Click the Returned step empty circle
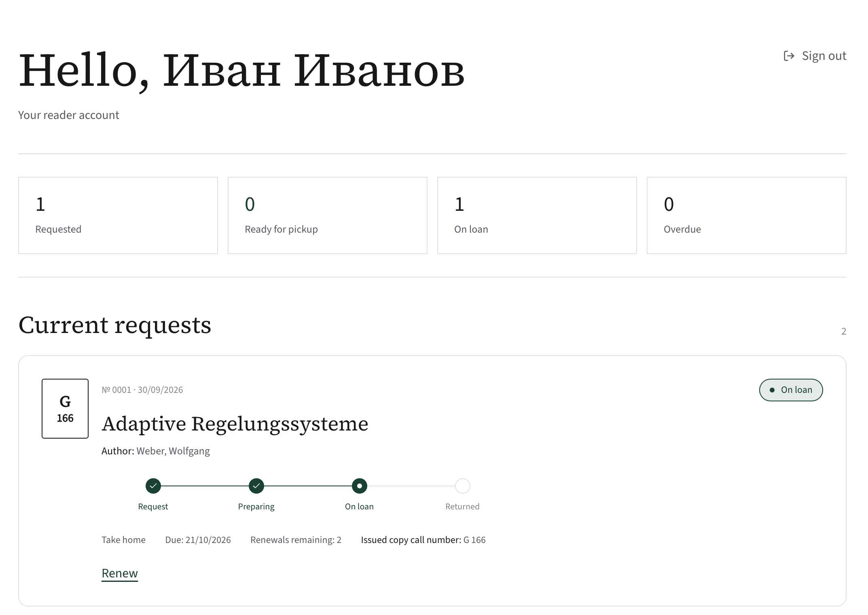The height and width of the screenshot is (615, 868). point(463,486)
